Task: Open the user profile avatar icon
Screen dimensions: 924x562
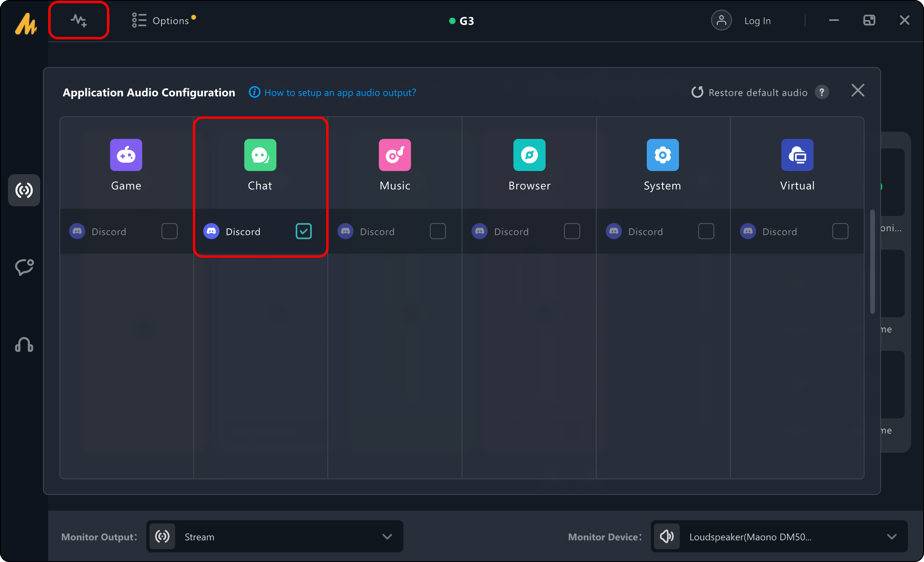Action: [x=721, y=20]
